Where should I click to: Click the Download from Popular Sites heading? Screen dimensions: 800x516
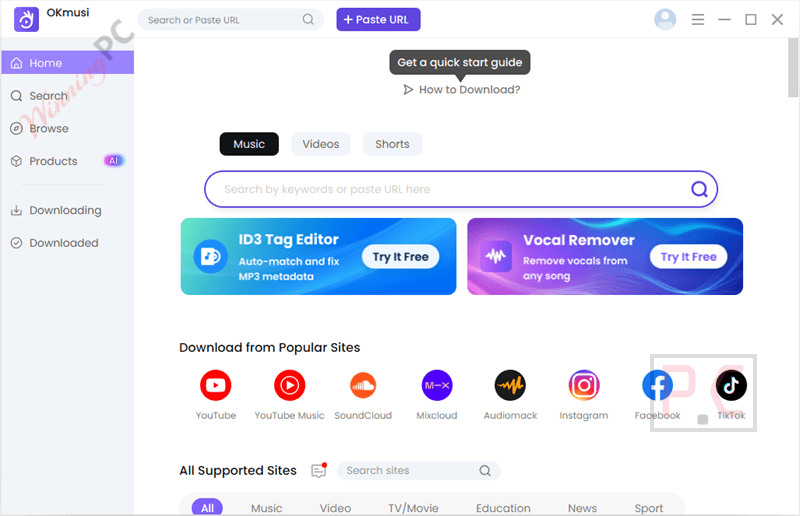[269, 348]
